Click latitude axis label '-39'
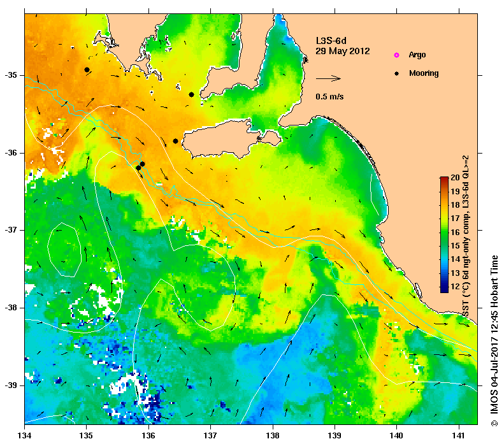Screen dimensions: 504x446 point(11,385)
